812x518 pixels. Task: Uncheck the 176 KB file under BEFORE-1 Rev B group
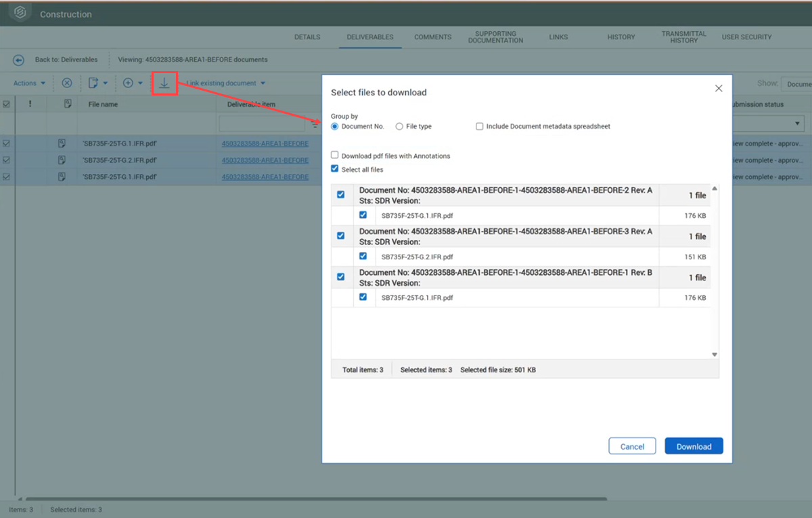(x=363, y=297)
